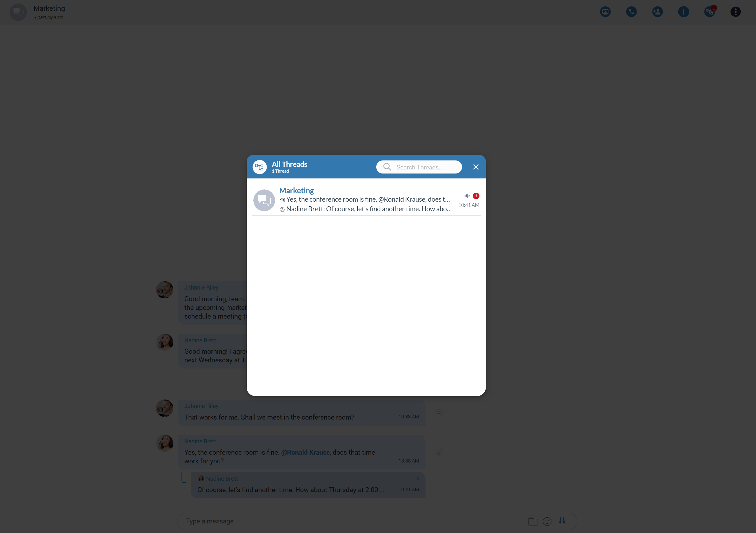Image resolution: width=756 pixels, height=533 pixels.
Task: Open conversation info via the i icon
Action: [683, 12]
